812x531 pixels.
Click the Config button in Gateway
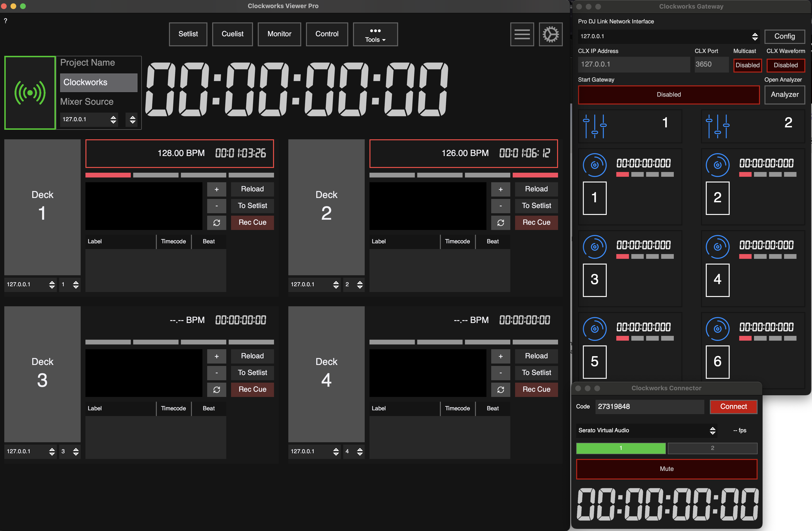coord(784,36)
